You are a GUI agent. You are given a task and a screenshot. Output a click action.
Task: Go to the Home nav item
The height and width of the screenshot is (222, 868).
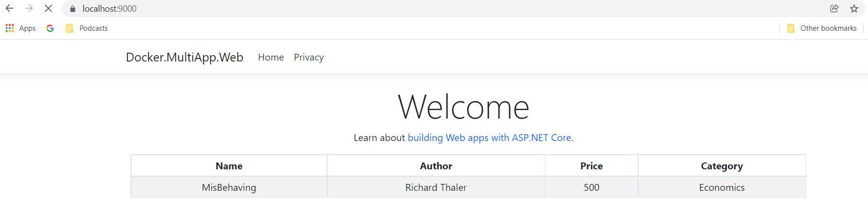pos(271,57)
